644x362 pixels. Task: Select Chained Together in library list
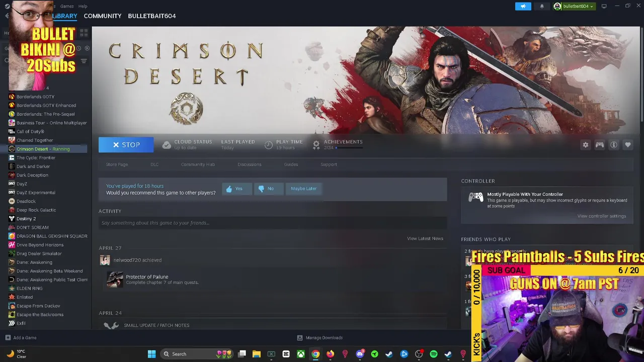pos(35,140)
